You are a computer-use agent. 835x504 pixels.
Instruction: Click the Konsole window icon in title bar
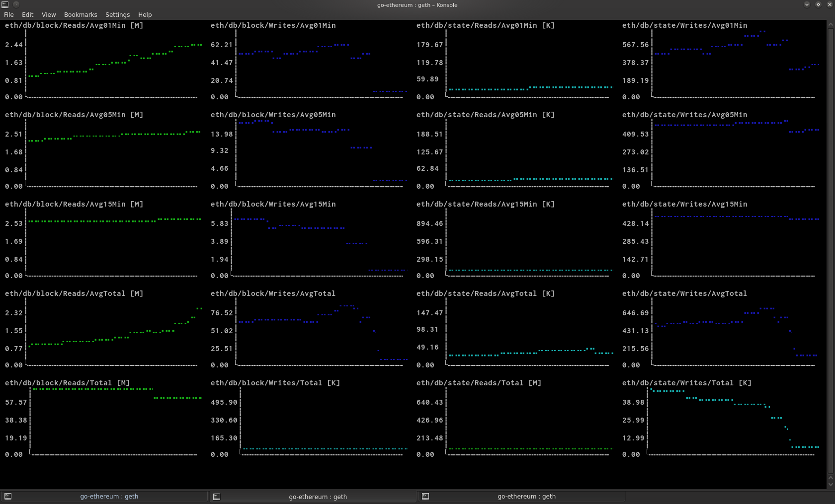[x=5, y=4]
